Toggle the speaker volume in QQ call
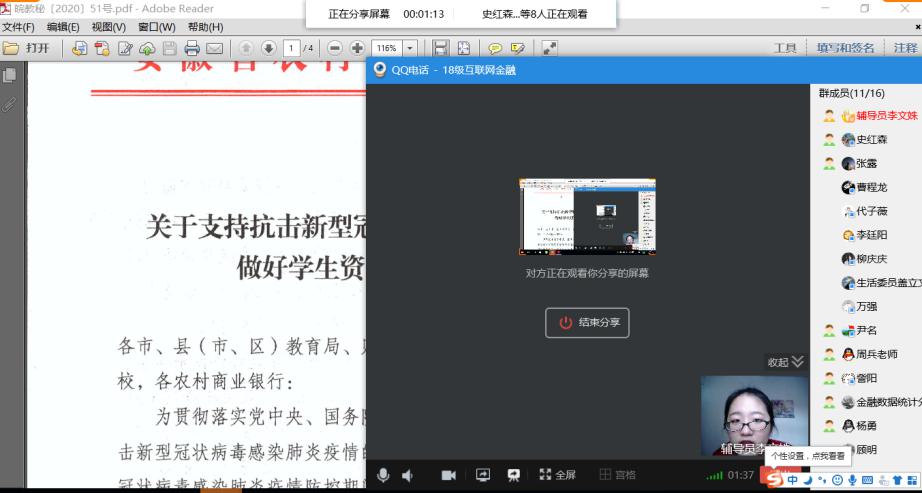The image size is (922, 493). [x=407, y=475]
